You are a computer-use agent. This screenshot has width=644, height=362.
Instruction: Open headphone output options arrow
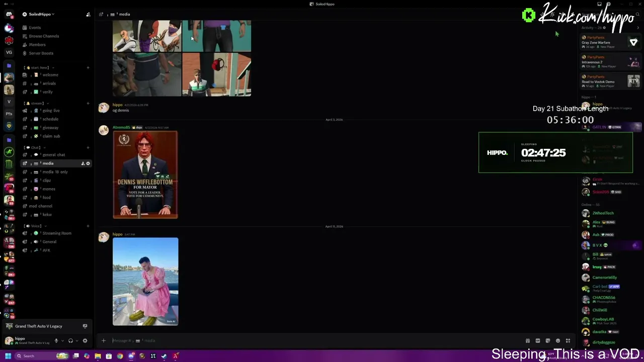click(x=77, y=340)
